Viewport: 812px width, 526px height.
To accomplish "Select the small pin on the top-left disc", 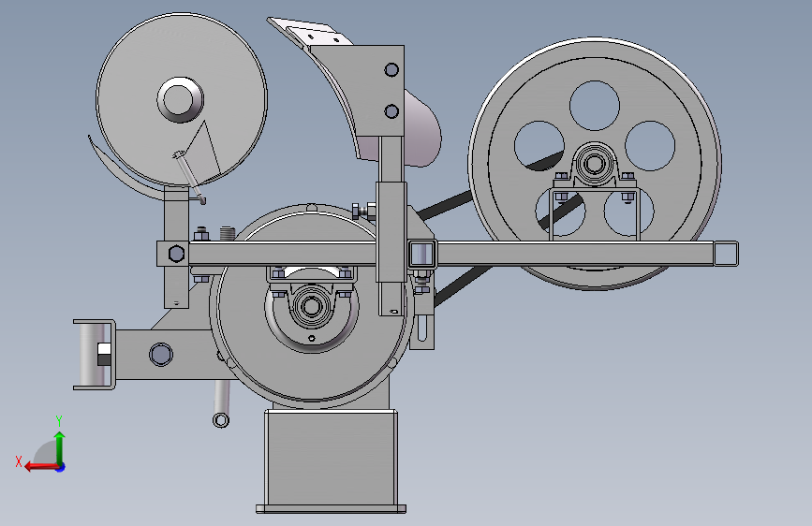I will pos(189,176).
